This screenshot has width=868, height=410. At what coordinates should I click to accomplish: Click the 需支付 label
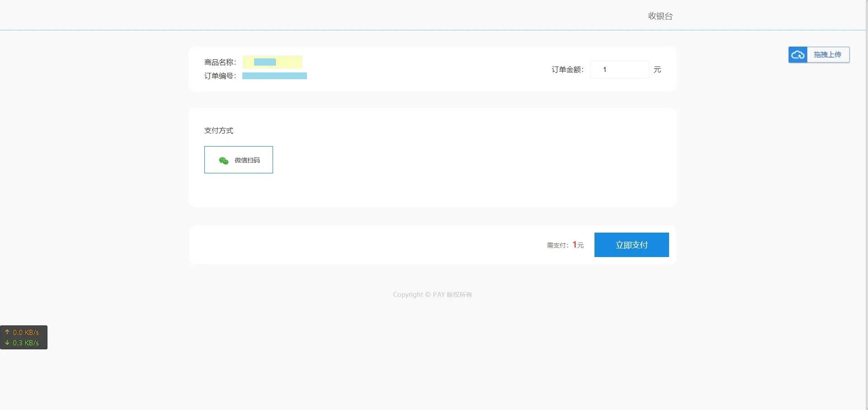[x=557, y=245]
